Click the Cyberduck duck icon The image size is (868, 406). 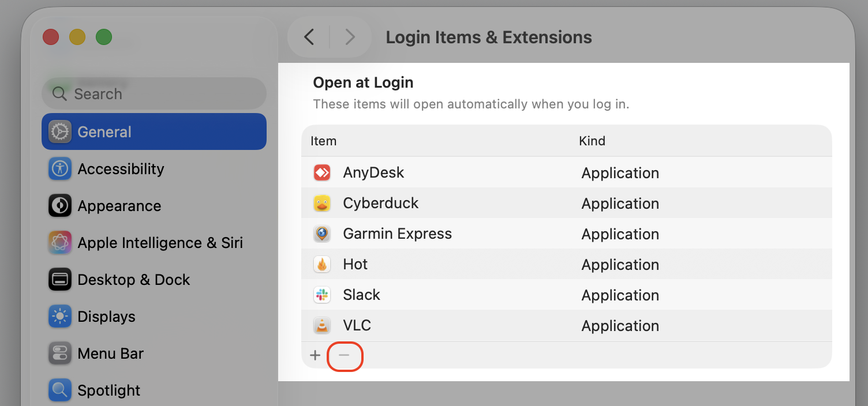pyautogui.click(x=322, y=203)
